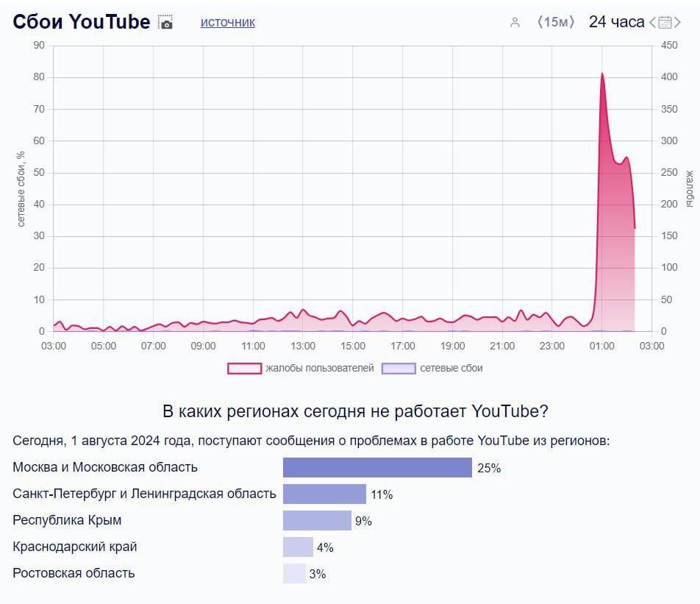Go to next period with right chevron
The height and width of the screenshot is (604, 700).
coord(677,23)
